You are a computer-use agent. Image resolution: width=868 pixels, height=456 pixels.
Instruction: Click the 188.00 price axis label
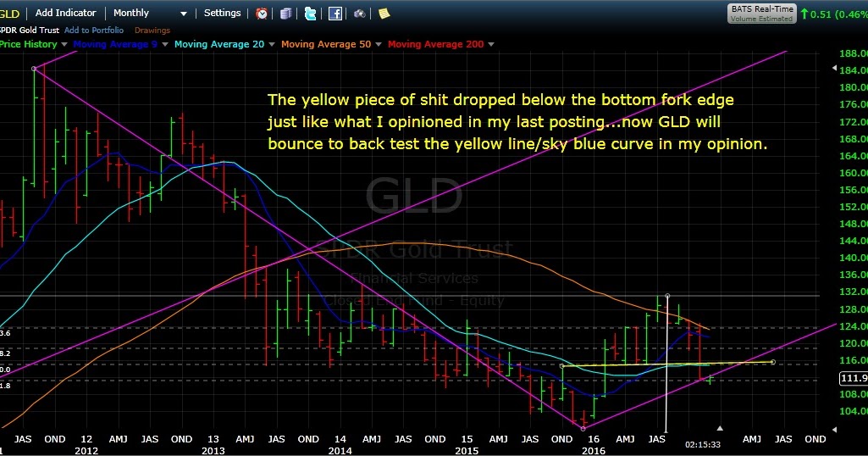[x=854, y=53]
